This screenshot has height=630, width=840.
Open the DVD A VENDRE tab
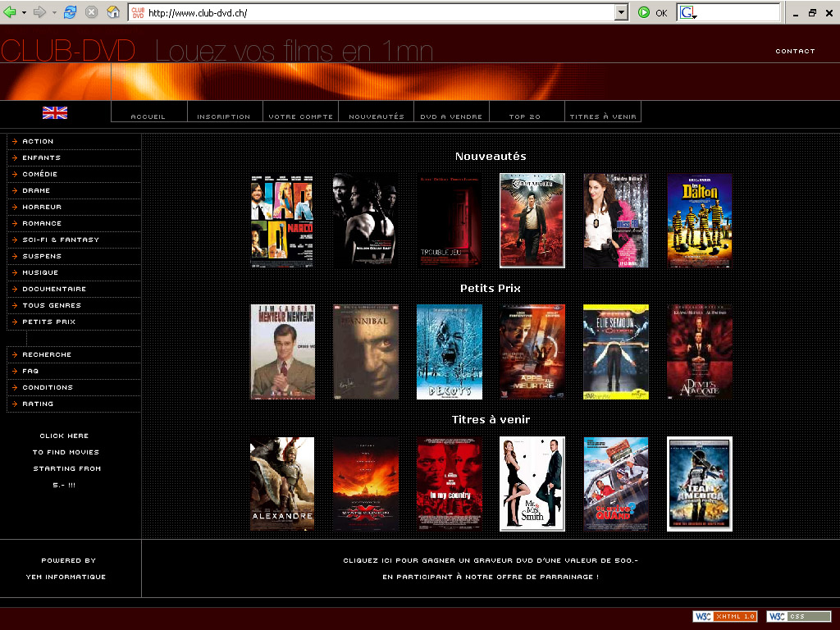click(451, 116)
